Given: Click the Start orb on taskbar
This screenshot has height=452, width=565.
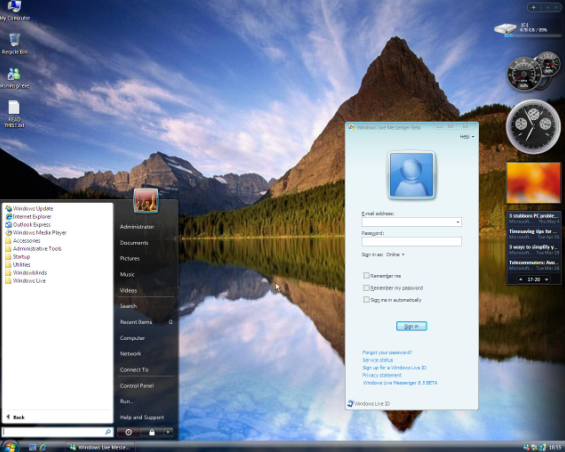Looking at the screenshot, I should [9, 447].
